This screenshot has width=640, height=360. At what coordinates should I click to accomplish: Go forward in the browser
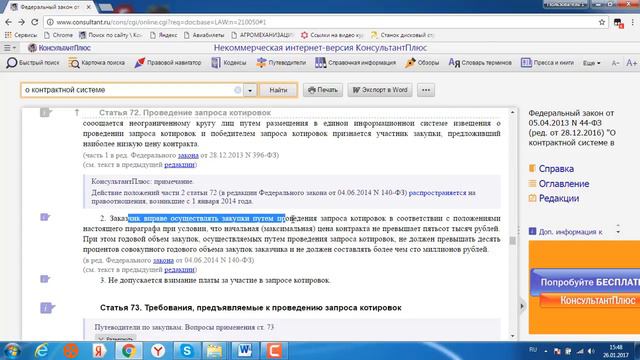coord(21,22)
